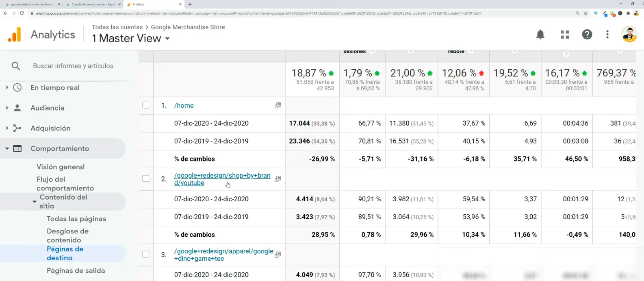Image resolution: width=644 pixels, height=281 pixels.
Task: Open the /google+redesign/shop+by+brand/youtube link
Action: (x=222, y=179)
